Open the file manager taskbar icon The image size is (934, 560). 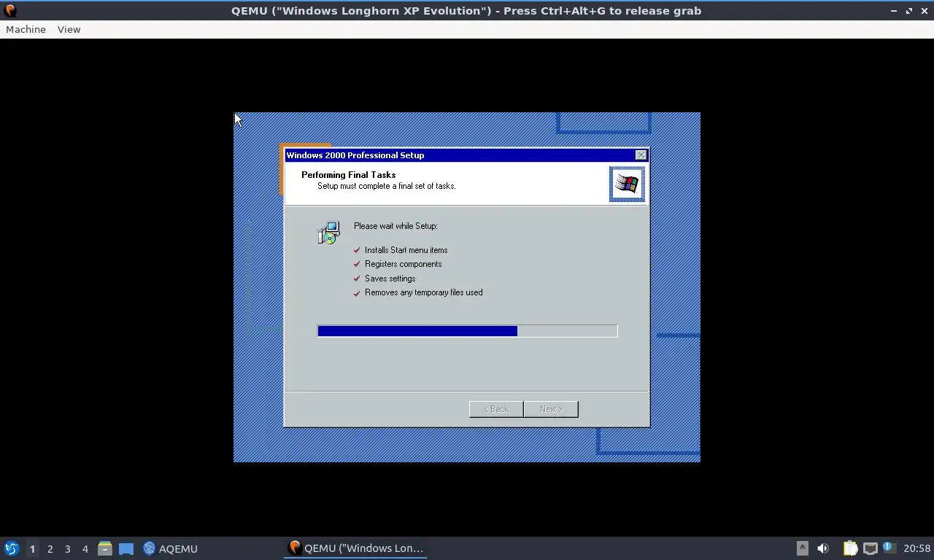(x=105, y=548)
